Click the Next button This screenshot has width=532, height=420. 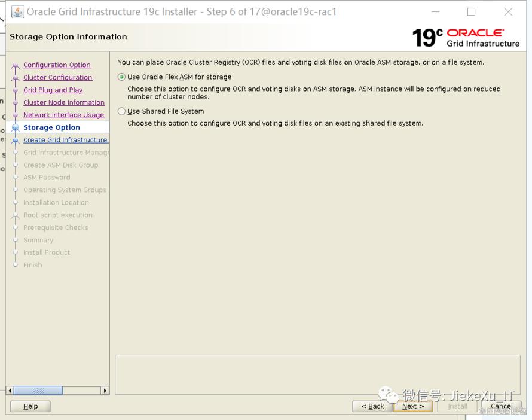[413, 406]
